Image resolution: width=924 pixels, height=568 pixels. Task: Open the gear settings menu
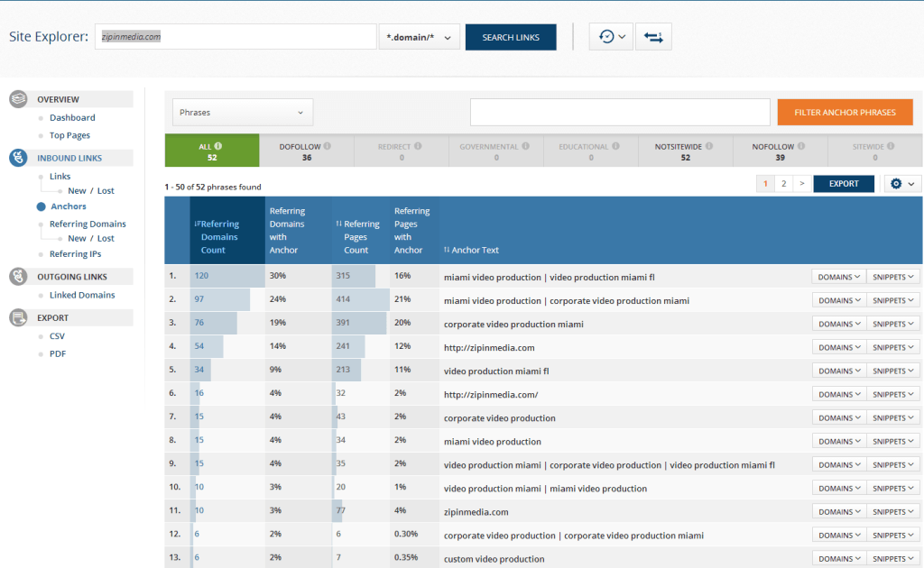901,184
